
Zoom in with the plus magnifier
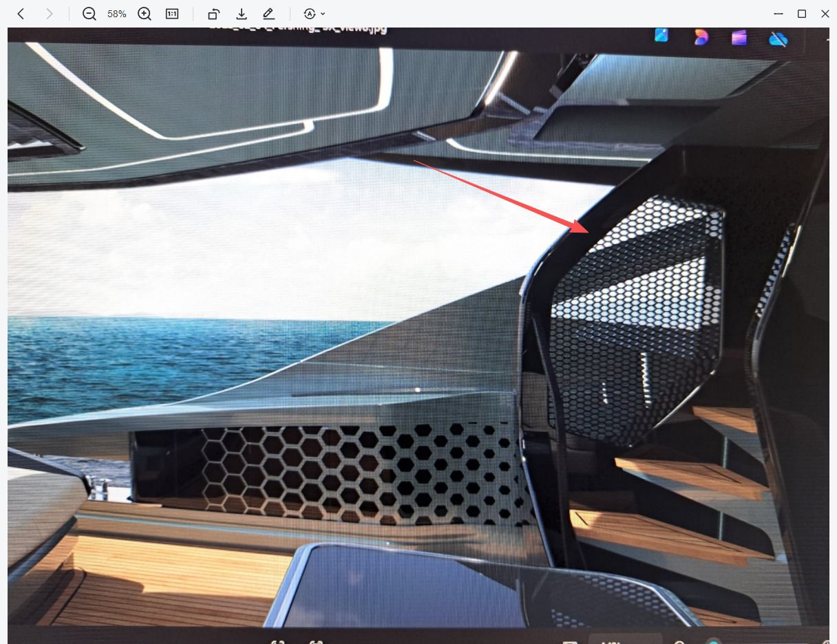point(145,14)
